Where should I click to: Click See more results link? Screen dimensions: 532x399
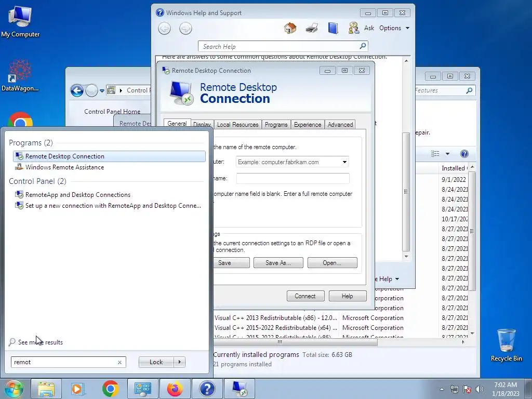pos(41,342)
